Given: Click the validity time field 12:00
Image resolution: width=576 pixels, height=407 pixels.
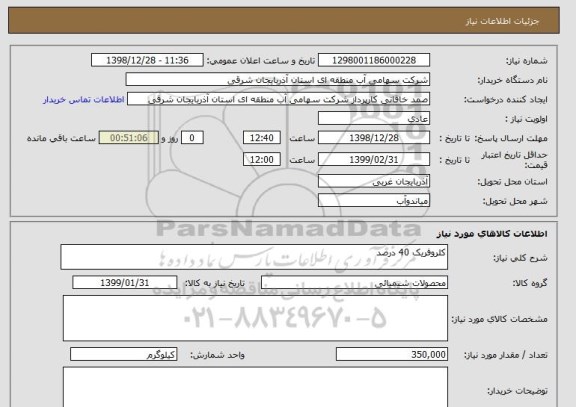Looking at the screenshot, I should click(x=262, y=159).
